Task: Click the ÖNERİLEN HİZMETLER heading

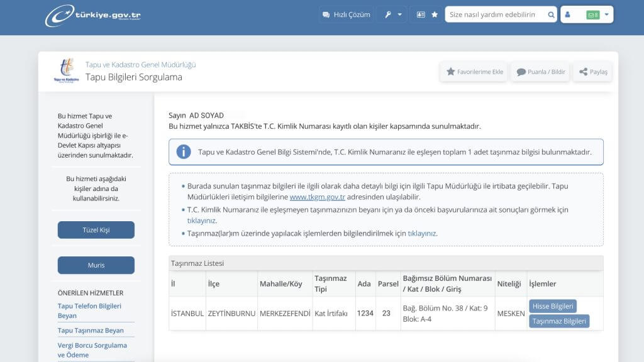Action: 91,293
